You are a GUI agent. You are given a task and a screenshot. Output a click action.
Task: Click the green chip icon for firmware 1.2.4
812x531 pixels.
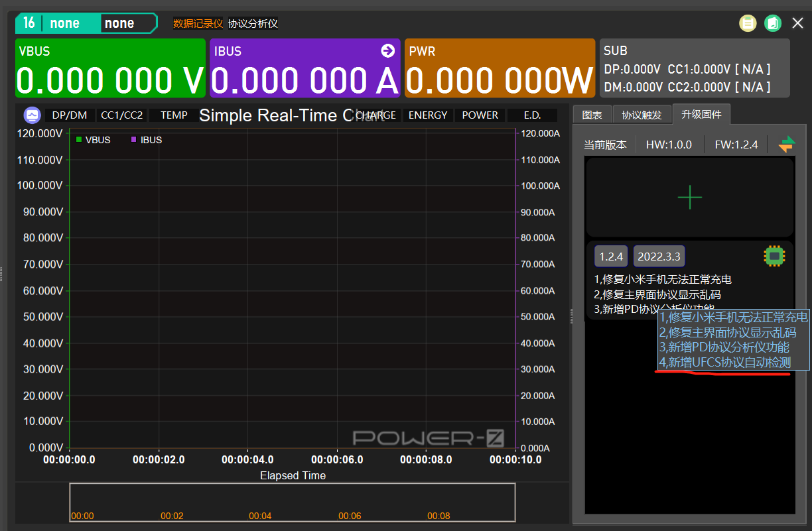click(x=774, y=255)
